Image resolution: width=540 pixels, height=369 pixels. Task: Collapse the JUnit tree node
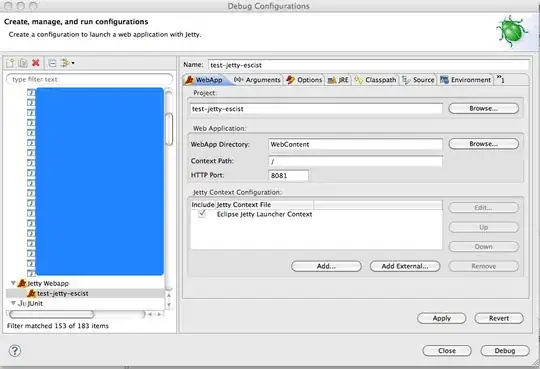[13, 303]
